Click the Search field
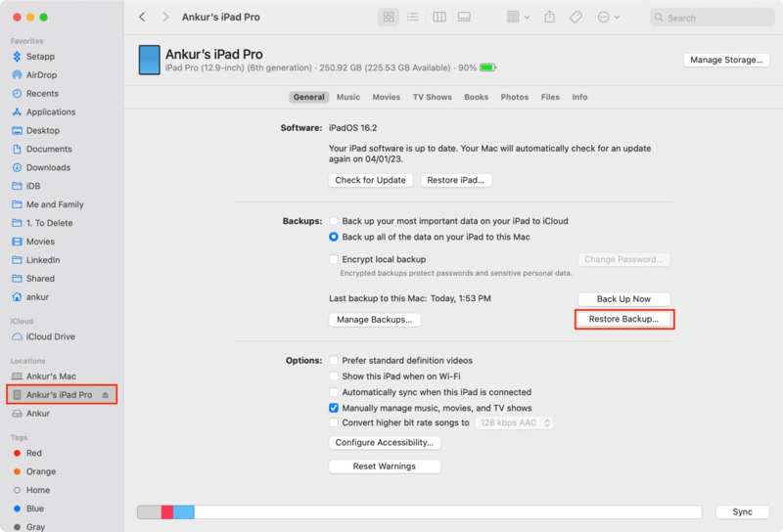This screenshot has width=783, height=532. click(x=713, y=18)
